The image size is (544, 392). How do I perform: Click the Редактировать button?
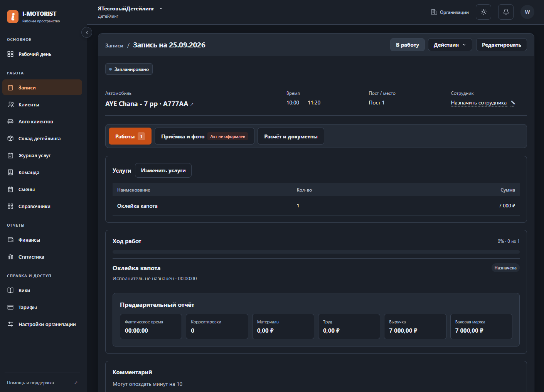[501, 45]
